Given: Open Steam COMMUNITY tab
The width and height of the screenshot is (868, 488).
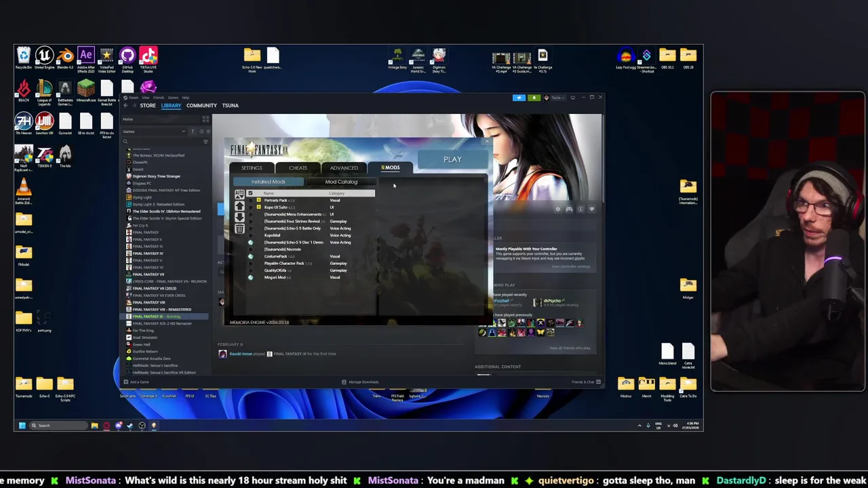Looking at the screenshot, I should point(201,106).
